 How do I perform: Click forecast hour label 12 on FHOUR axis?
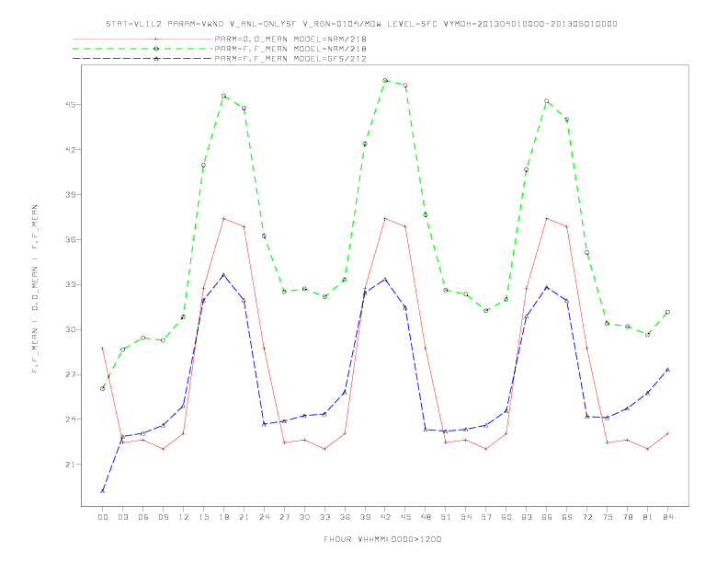point(184,517)
